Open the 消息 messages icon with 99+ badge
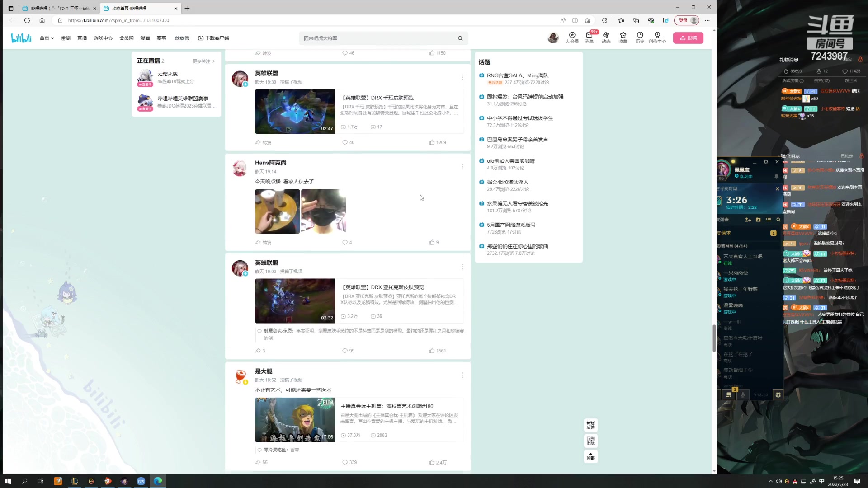Image resolution: width=868 pixels, height=488 pixels. click(589, 38)
